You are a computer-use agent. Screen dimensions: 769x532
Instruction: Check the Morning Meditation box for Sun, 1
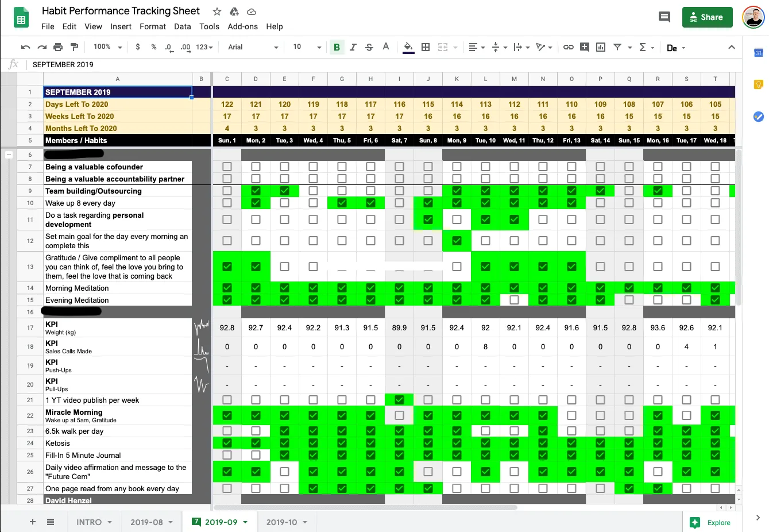click(x=227, y=288)
